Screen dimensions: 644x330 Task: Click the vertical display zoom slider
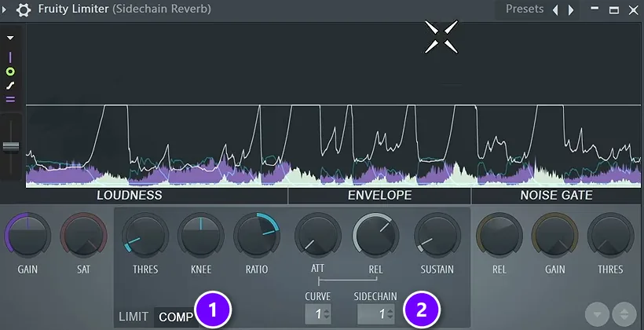tap(11, 147)
